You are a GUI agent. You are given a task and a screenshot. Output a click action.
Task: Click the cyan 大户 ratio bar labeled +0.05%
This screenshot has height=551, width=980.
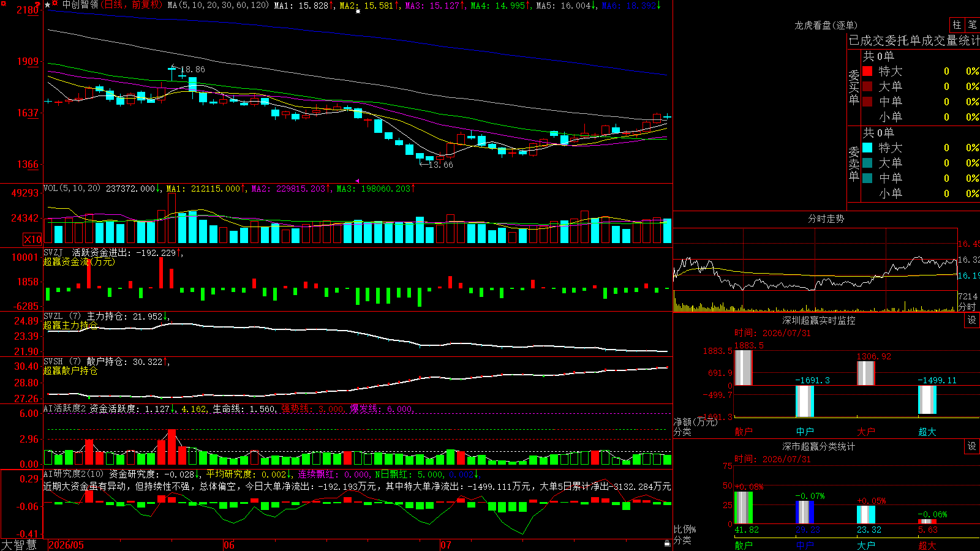(866, 514)
